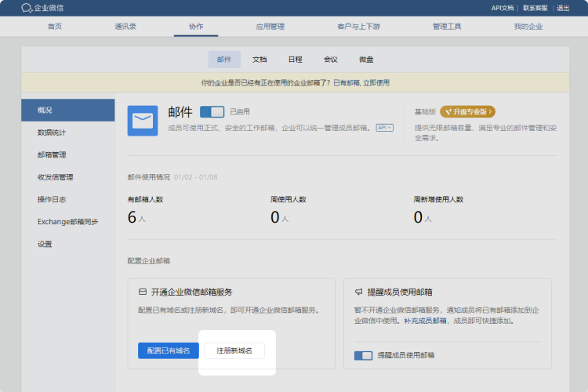
Task: Toggle the 邮件 enabled switch
Action: tap(212, 112)
